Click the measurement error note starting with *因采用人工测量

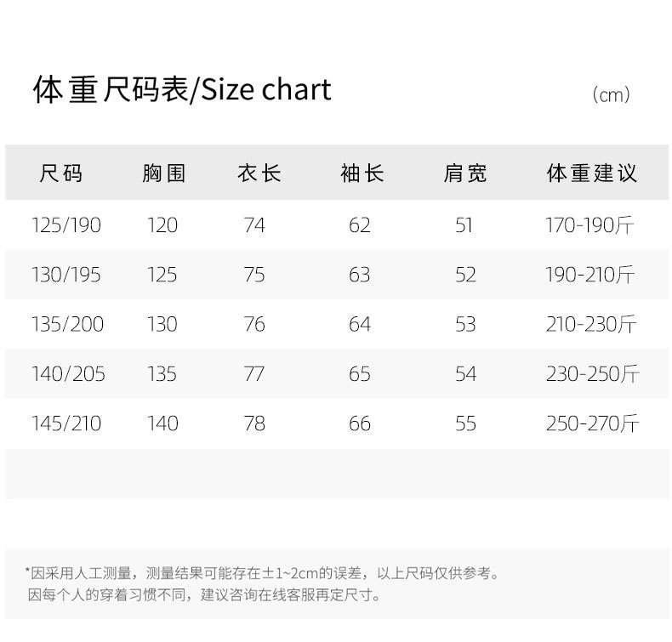tap(262, 573)
